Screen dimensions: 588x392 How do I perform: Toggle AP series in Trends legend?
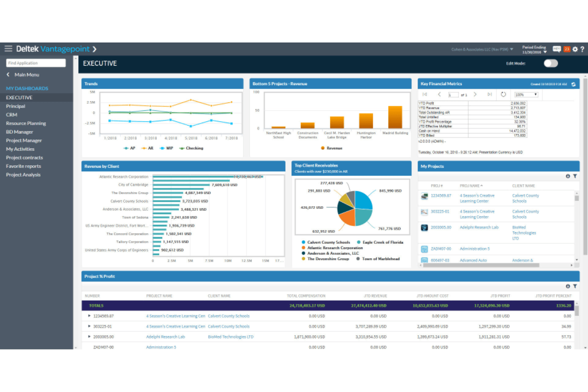(x=130, y=148)
